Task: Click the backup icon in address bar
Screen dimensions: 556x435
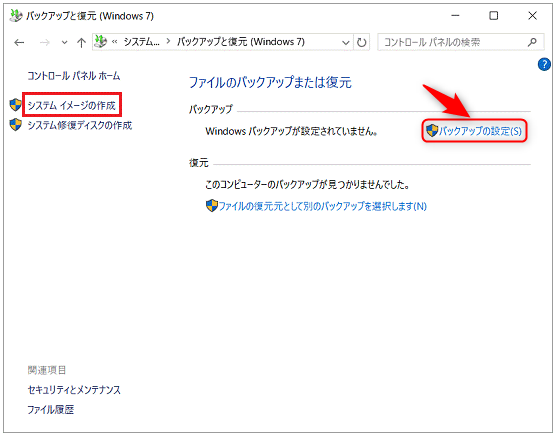Action: [100, 41]
